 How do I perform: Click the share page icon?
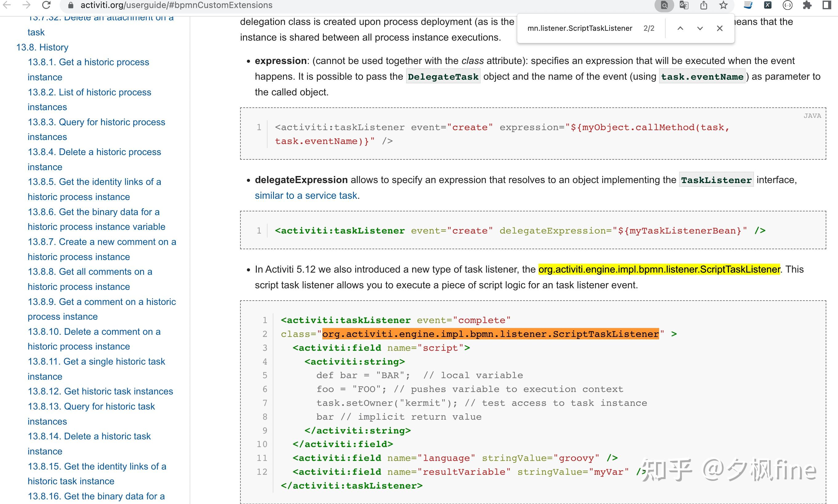(703, 5)
